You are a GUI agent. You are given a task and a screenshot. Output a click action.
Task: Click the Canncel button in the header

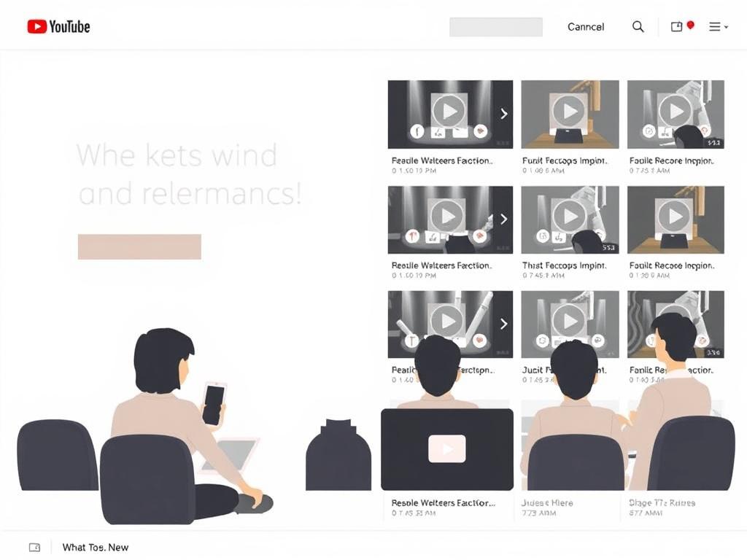586,27
